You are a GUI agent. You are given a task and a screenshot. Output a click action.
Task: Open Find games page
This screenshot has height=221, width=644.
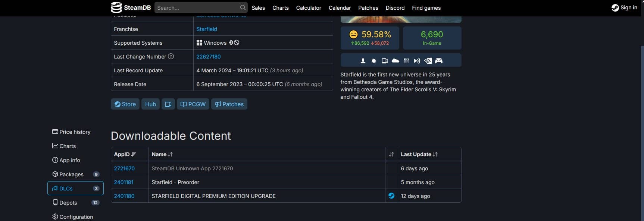426,8
